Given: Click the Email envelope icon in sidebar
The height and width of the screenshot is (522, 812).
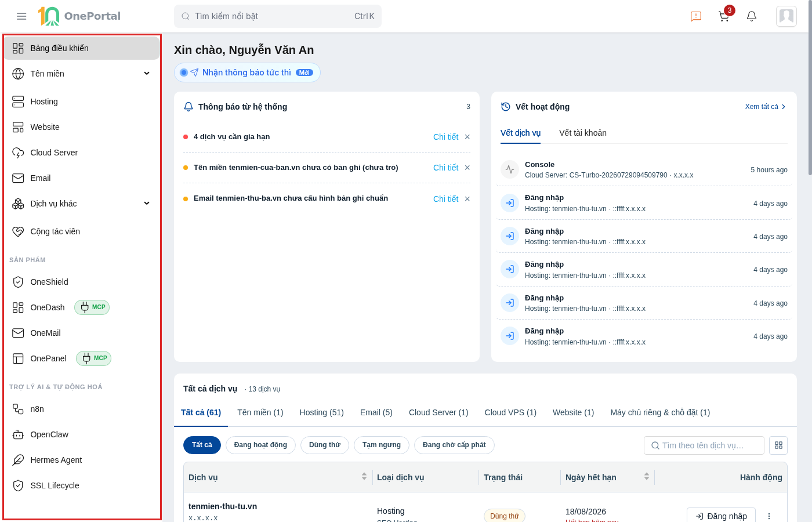Looking at the screenshot, I should (x=18, y=178).
